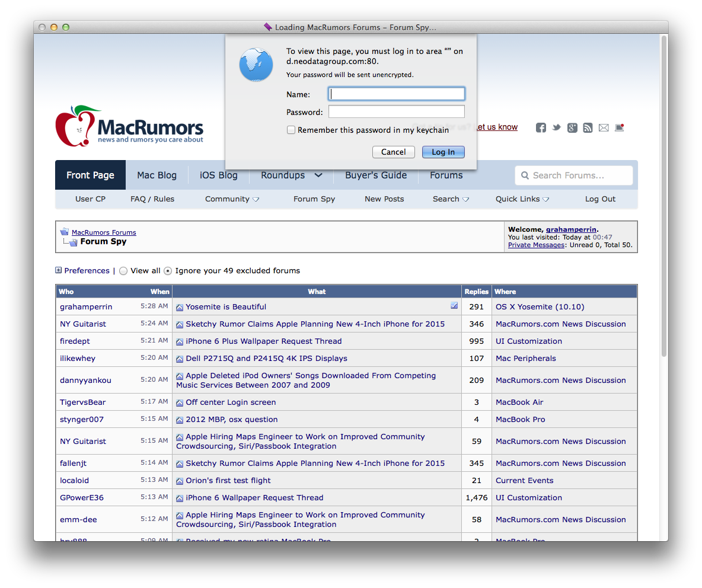Click the Search Forums input box
The image size is (702, 588).
coord(574,175)
